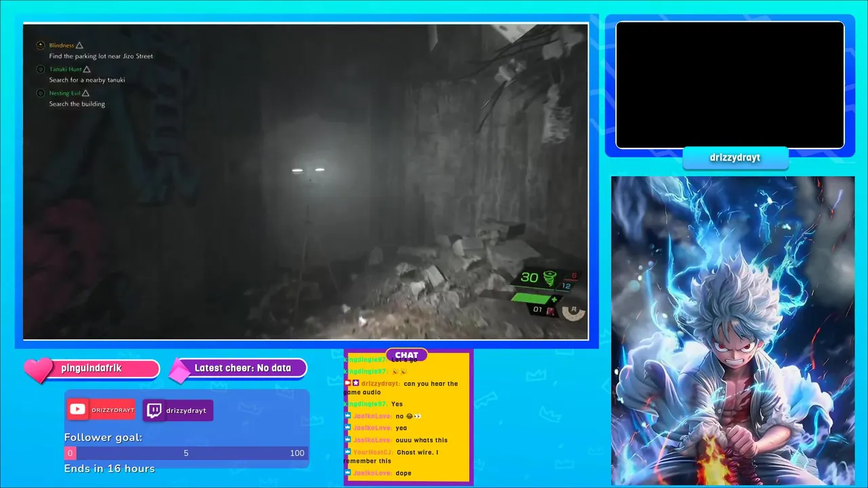Image resolution: width=868 pixels, height=488 pixels.
Task: Click the black webcam frame
Action: (x=730, y=85)
